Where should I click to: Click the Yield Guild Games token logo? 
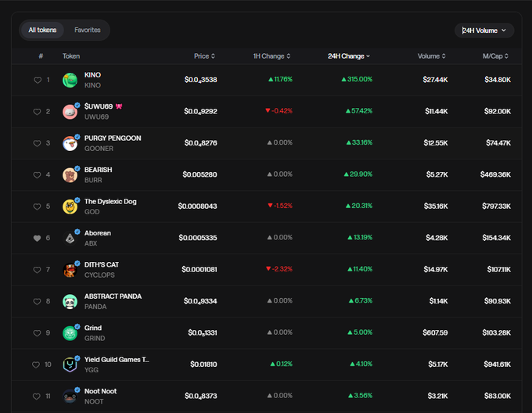pos(70,365)
